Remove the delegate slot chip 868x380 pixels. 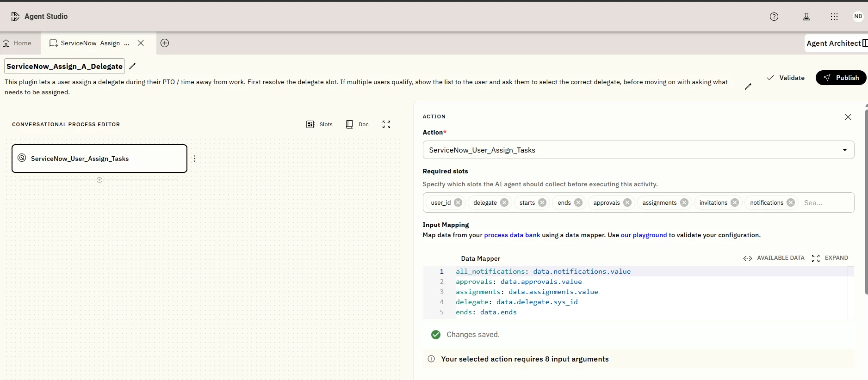[504, 202]
